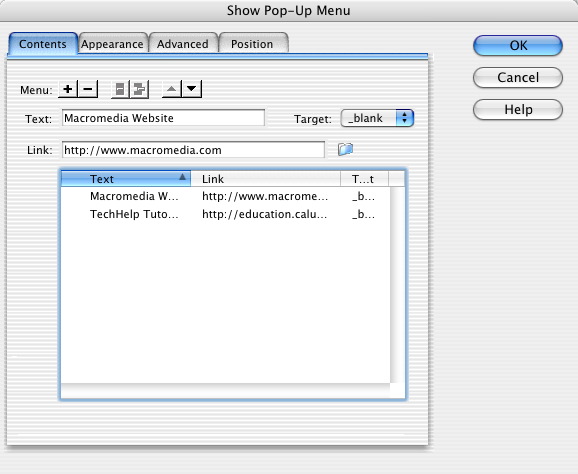Indent the selected menu item

[139, 89]
